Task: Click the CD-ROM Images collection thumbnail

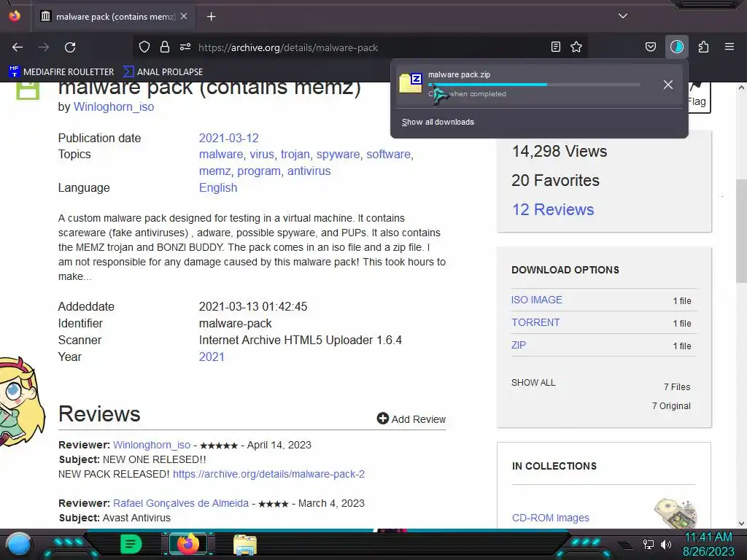Action: point(676,513)
